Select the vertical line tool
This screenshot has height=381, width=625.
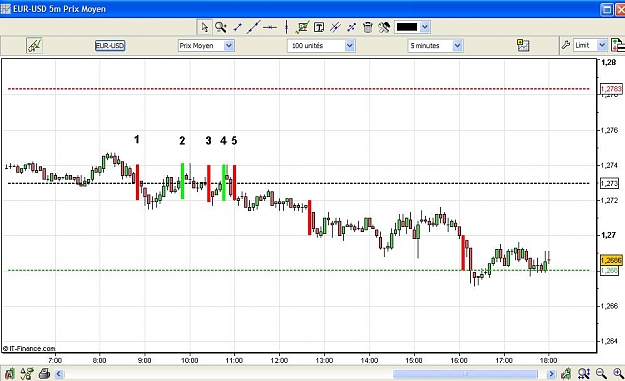286,27
